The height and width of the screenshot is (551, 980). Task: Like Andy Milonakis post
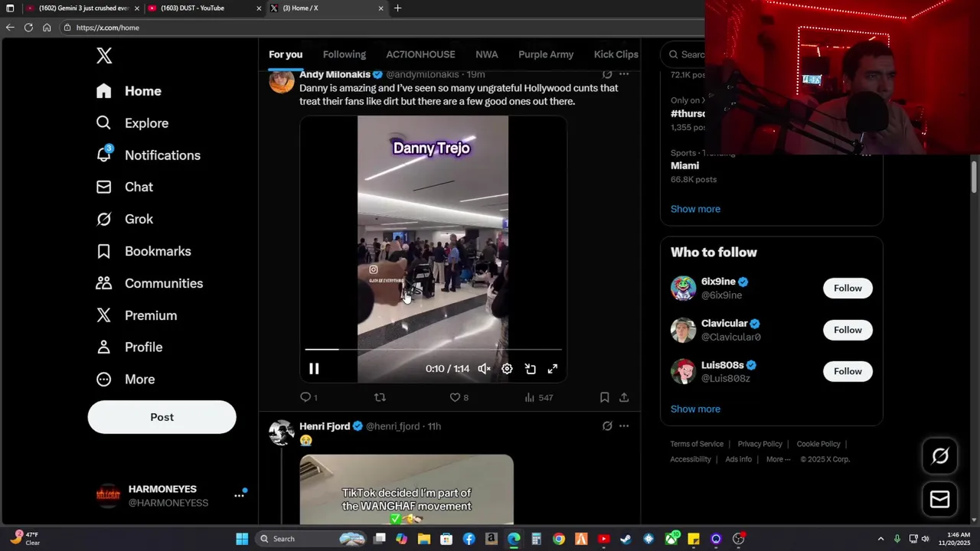point(459,397)
